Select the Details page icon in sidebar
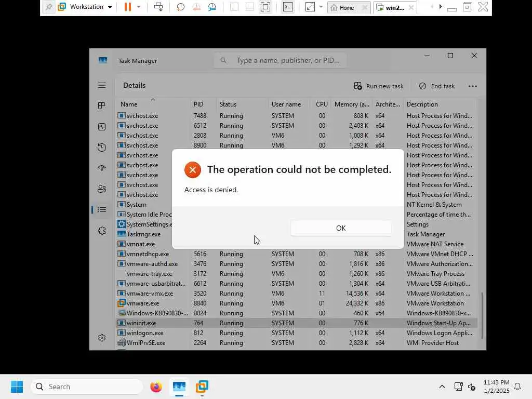 (102, 210)
